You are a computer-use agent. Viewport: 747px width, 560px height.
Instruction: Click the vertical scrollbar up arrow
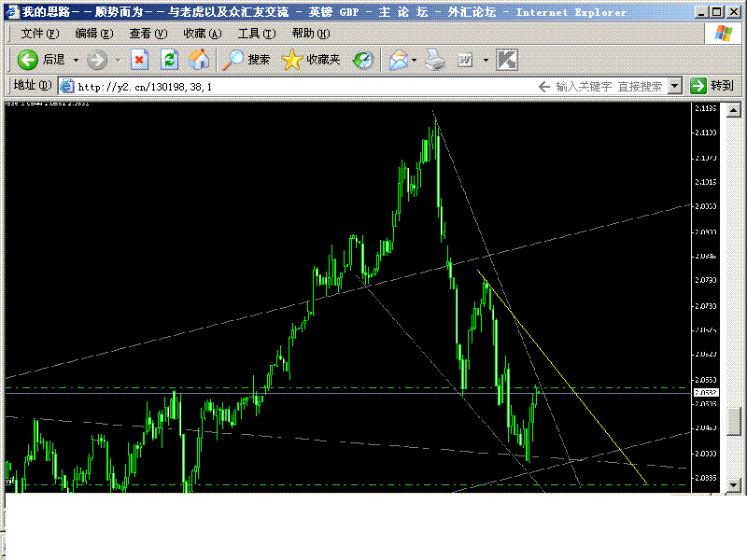point(733,110)
